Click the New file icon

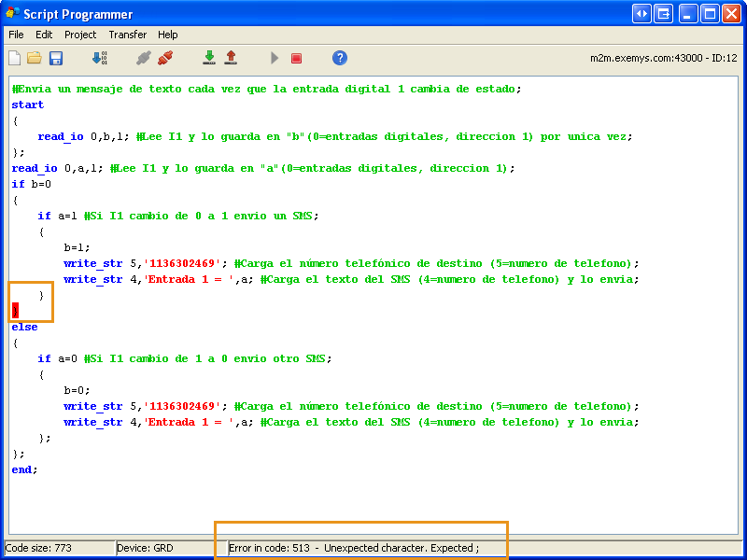click(x=14, y=58)
